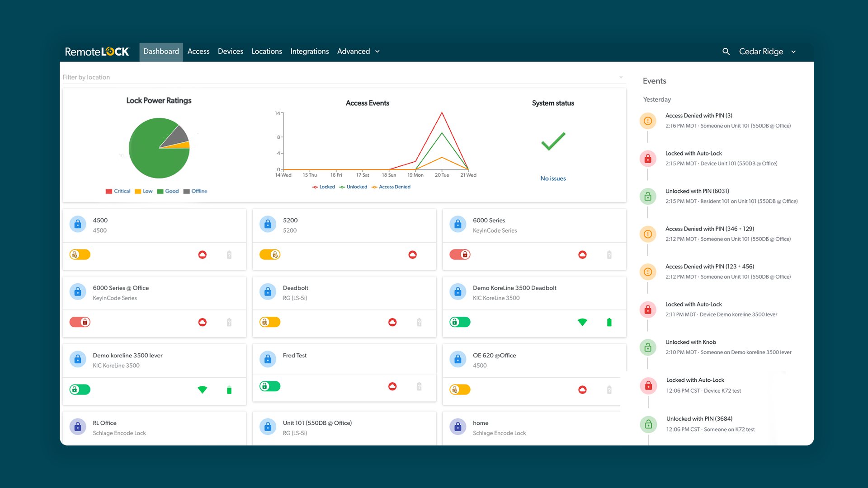Viewport: 868px width, 488px height.
Task: Unlock the 5200 lock using its toggle
Action: [270, 254]
